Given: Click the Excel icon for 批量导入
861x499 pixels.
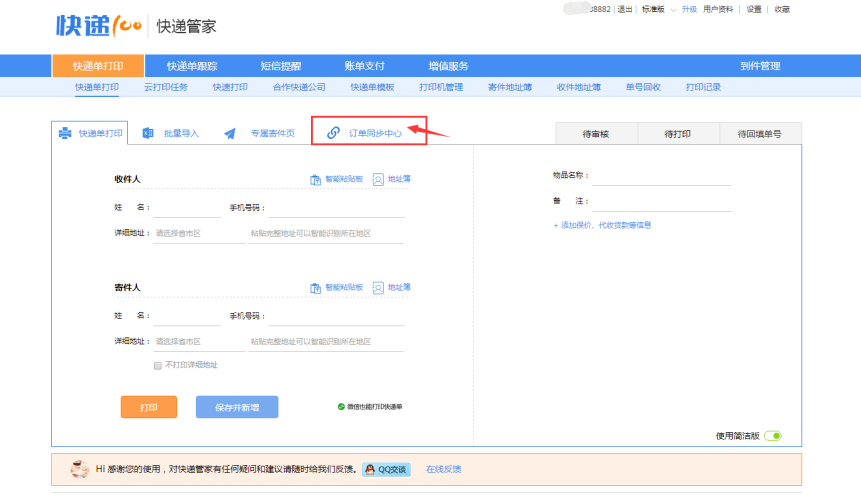Looking at the screenshot, I should click(x=147, y=133).
